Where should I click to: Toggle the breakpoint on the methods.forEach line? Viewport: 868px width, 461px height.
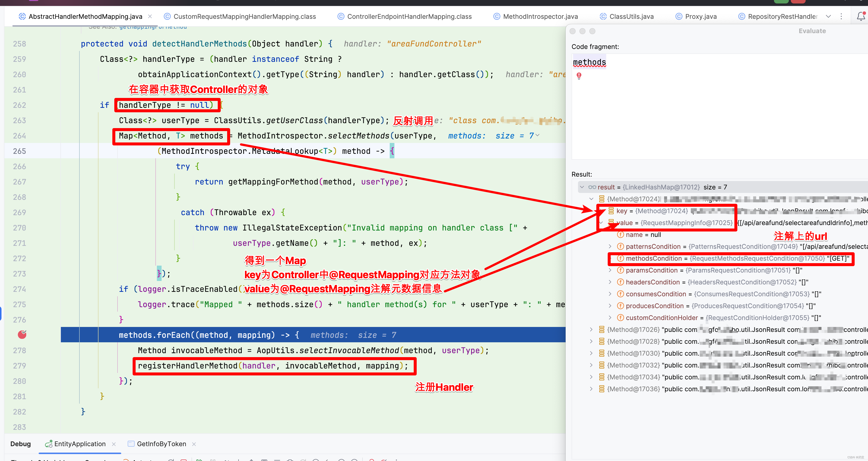pyautogui.click(x=22, y=334)
